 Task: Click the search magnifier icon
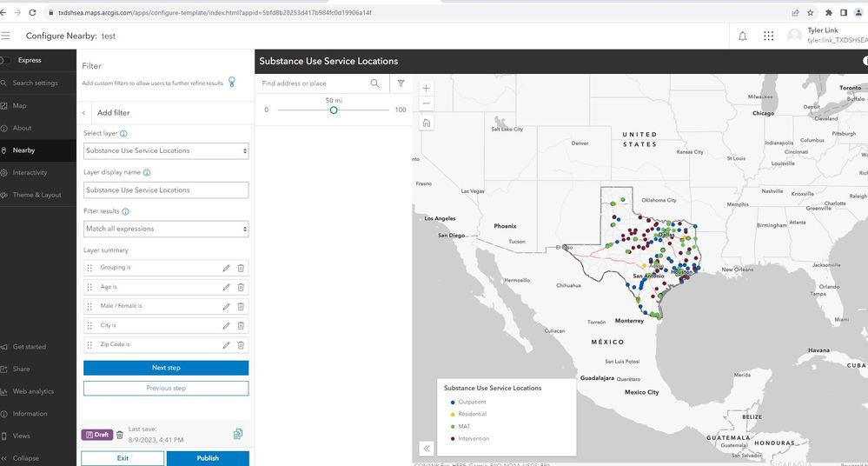tap(375, 83)
